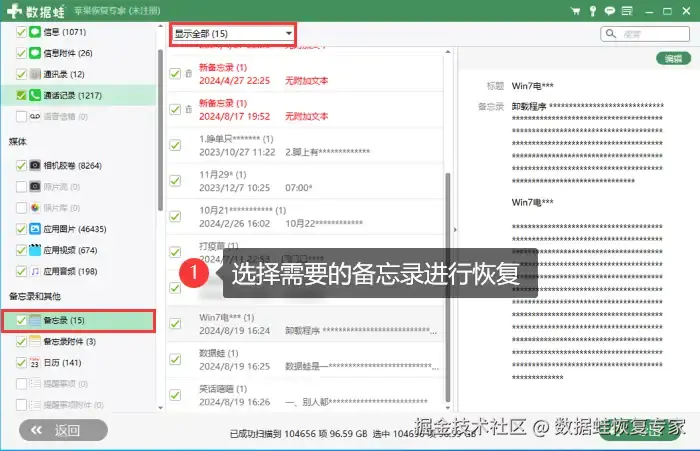Uncheck the 信息 (1071) checkbox
700x451 pixels.
21,32
